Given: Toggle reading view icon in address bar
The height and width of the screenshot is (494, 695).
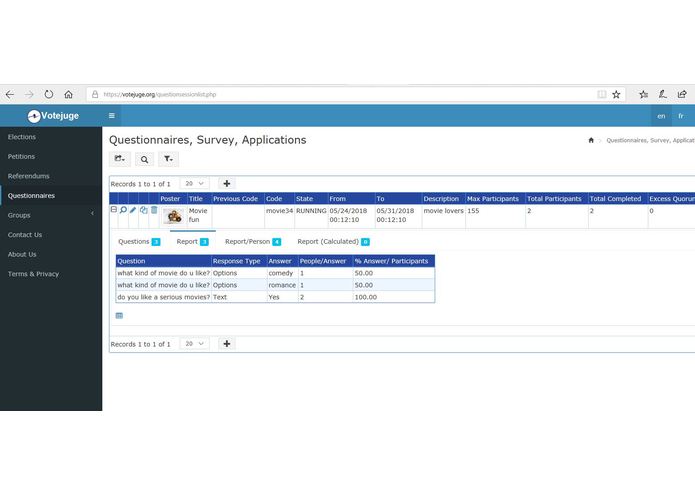Looking at the screenshot, I should click(601, 94).
